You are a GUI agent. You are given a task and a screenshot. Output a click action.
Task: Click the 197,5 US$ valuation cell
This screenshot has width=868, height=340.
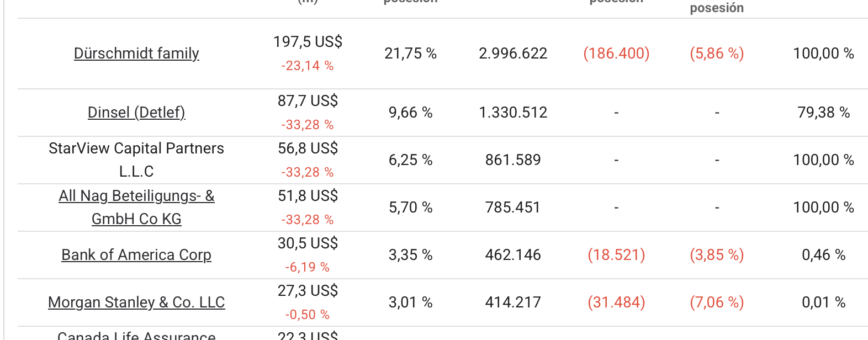(308, 42)
